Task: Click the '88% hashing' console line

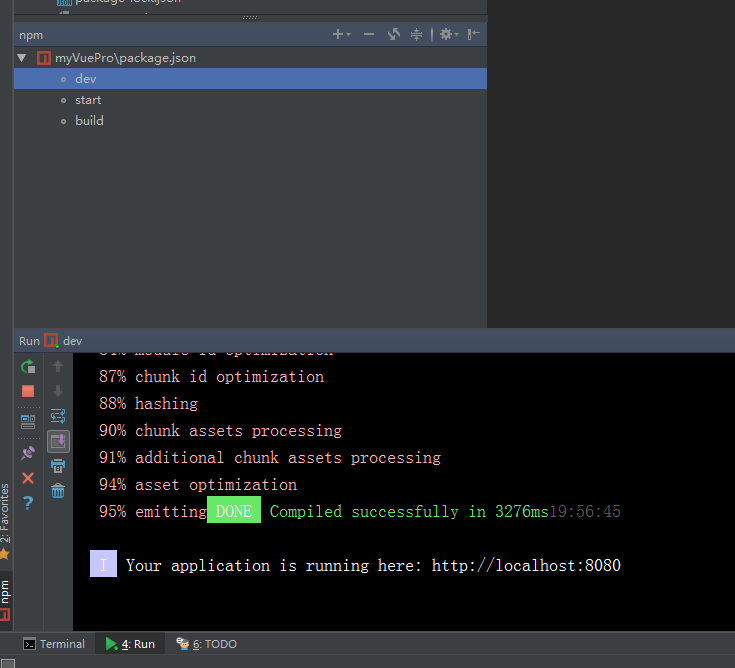Action: tap(149, 404)
